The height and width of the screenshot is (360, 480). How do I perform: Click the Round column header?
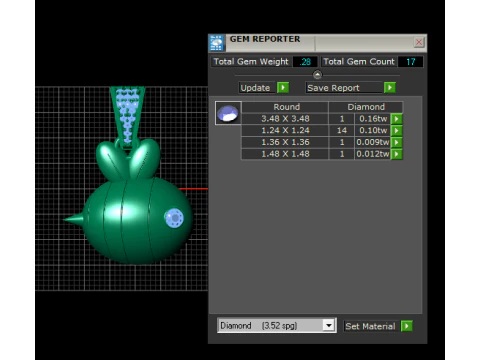click(285, 107)
